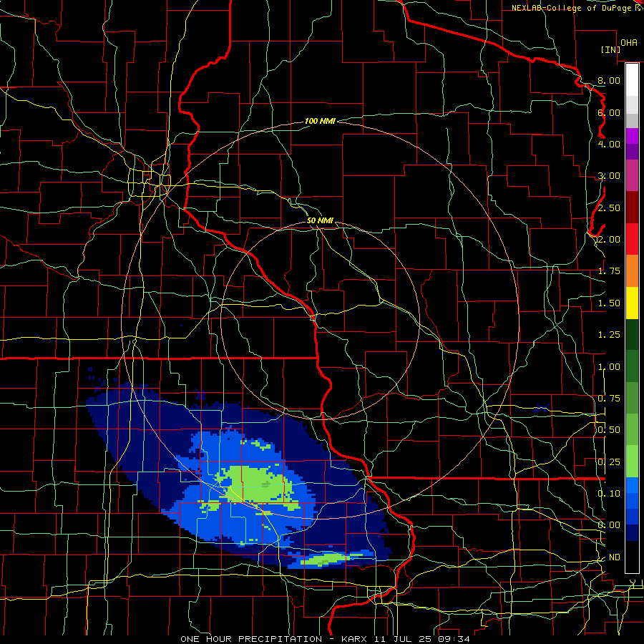Click the ND legend label
Image resolution: width=644 pixels, height=644 pixels.
(614, 557)
